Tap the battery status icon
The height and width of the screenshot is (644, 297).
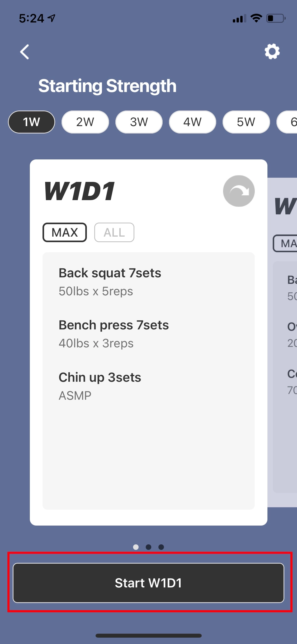point(276,18)
